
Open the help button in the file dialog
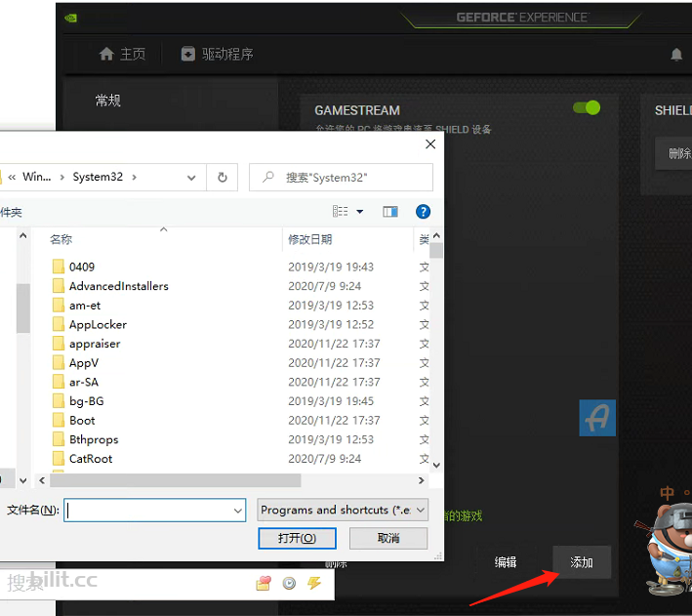click(423, 212)
